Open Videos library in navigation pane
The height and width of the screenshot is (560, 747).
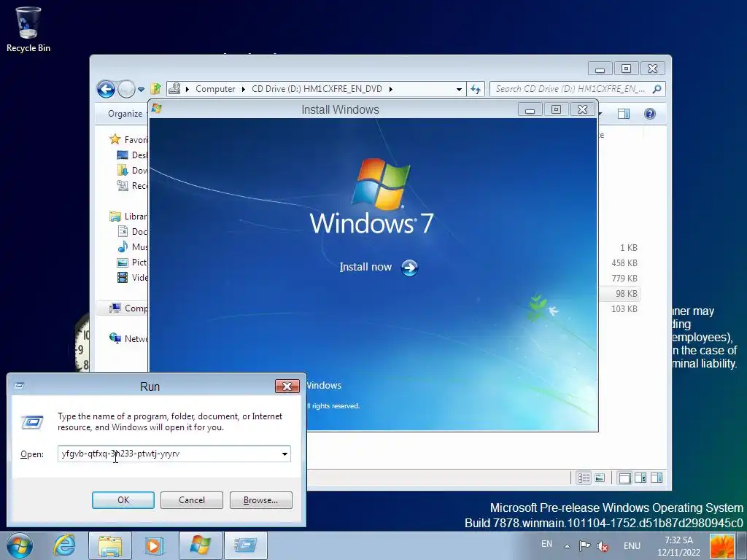point(132,277)
